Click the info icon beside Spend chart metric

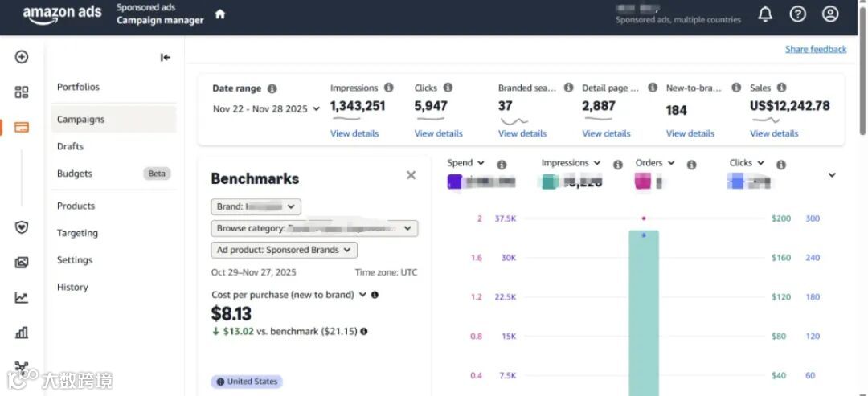pyautogui.click(x=502, y=165)
